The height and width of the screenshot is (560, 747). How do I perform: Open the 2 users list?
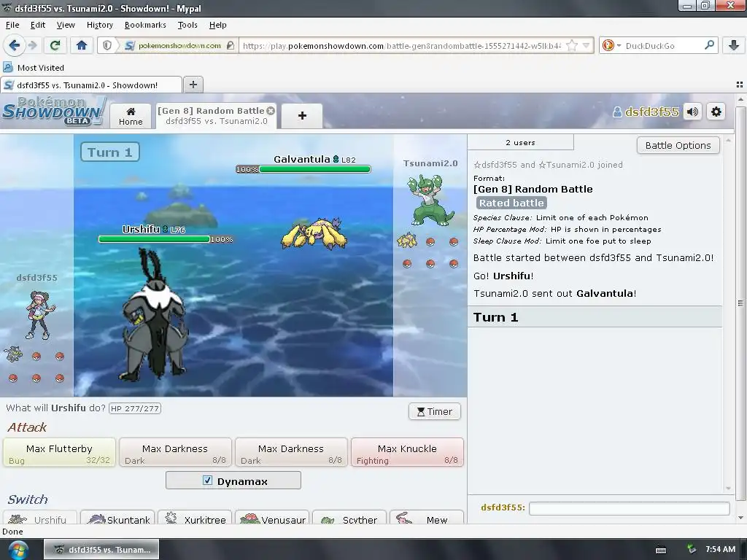520,142
